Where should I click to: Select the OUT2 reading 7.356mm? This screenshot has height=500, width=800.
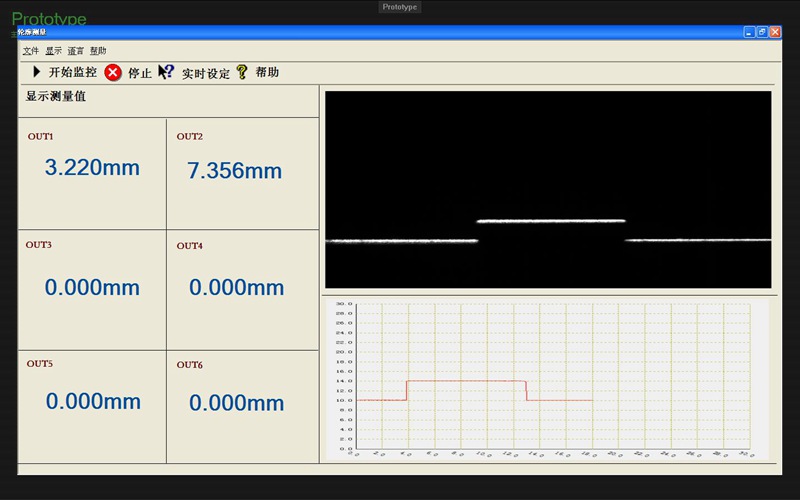coord(235,171)
